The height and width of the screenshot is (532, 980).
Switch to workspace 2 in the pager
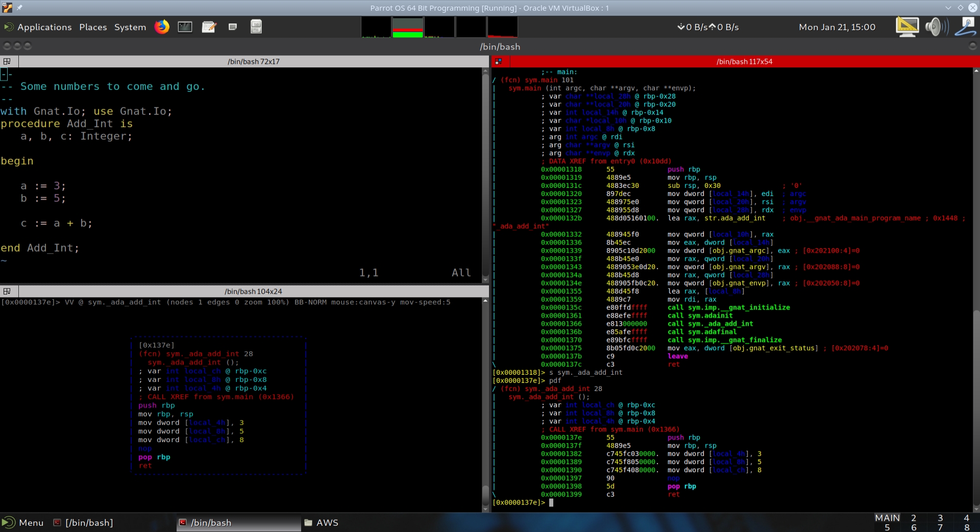(x=914, y=518)
